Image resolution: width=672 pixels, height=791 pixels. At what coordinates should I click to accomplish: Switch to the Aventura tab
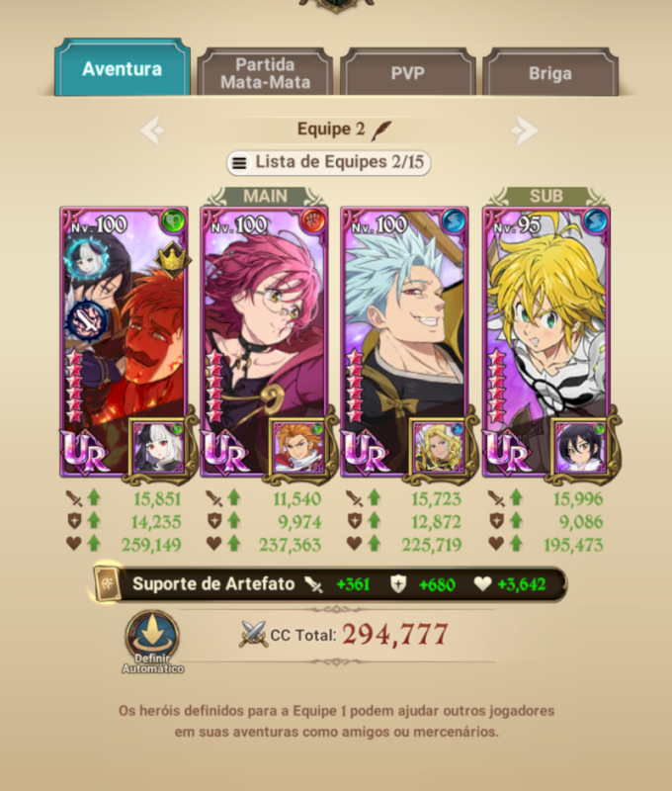pos(122,68)
